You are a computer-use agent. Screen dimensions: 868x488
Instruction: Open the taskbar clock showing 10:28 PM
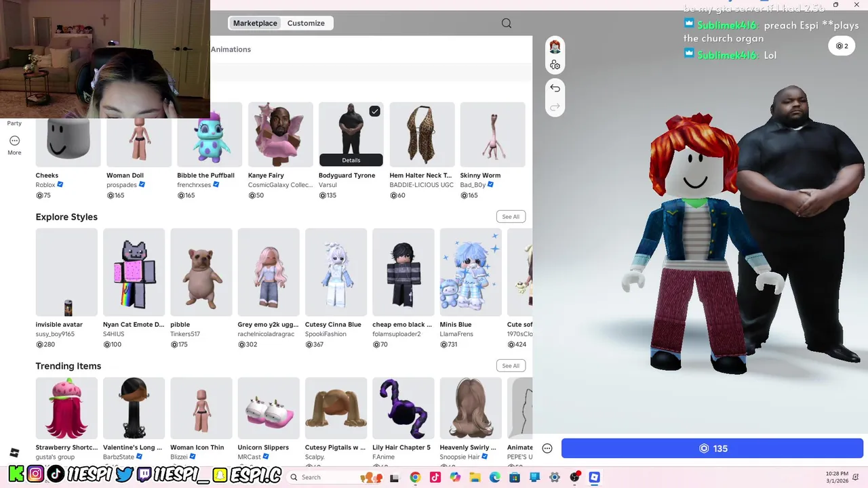point(837,477)
